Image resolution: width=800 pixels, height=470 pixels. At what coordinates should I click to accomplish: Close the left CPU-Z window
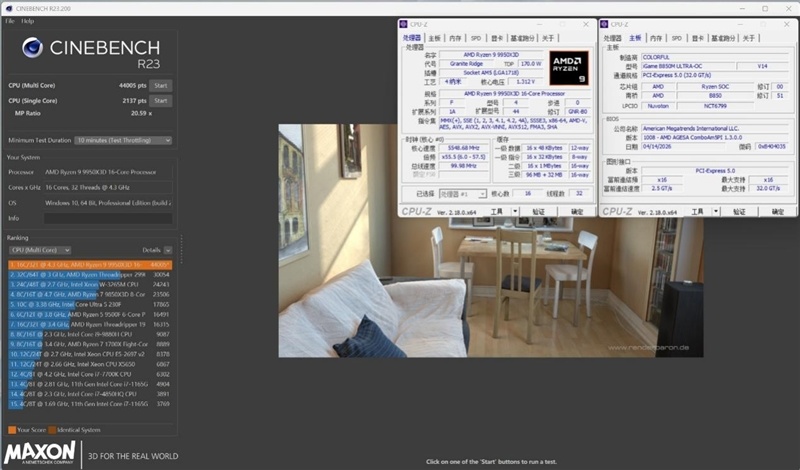[586, 24]
